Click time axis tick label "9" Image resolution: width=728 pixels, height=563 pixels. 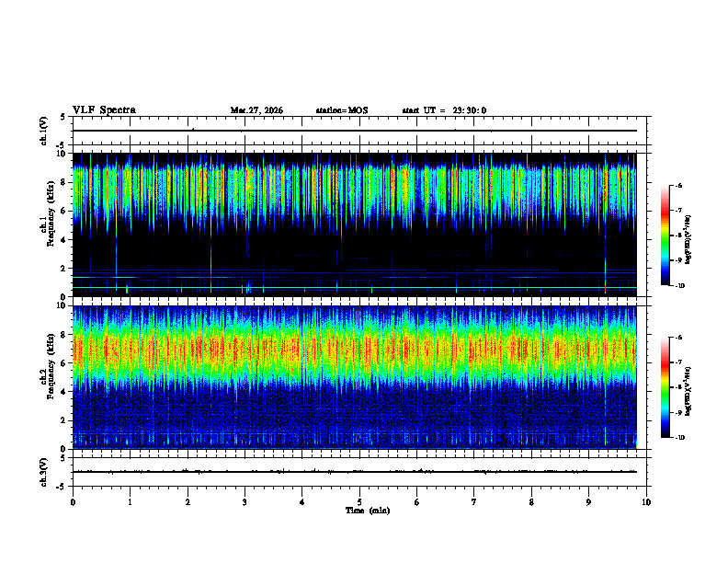coord(588,502)
